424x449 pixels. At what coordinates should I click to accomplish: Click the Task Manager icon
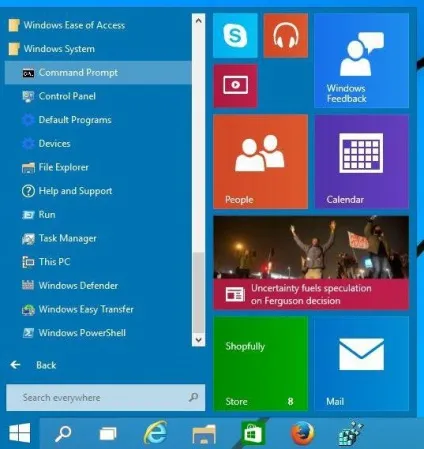pos(28,239)
